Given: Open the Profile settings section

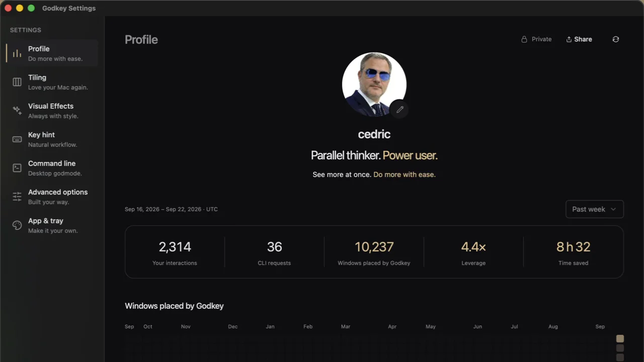Looking at the screenshot, I should (52, 53).
